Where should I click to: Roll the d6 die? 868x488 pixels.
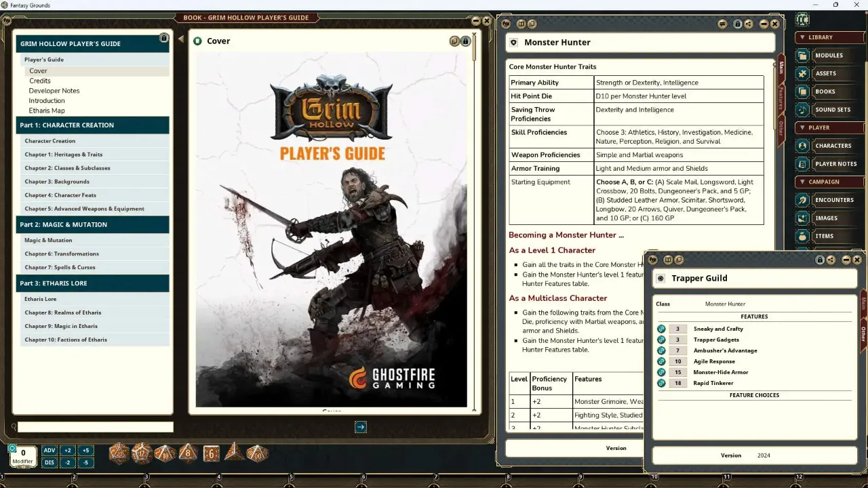[x=212, y=453]
